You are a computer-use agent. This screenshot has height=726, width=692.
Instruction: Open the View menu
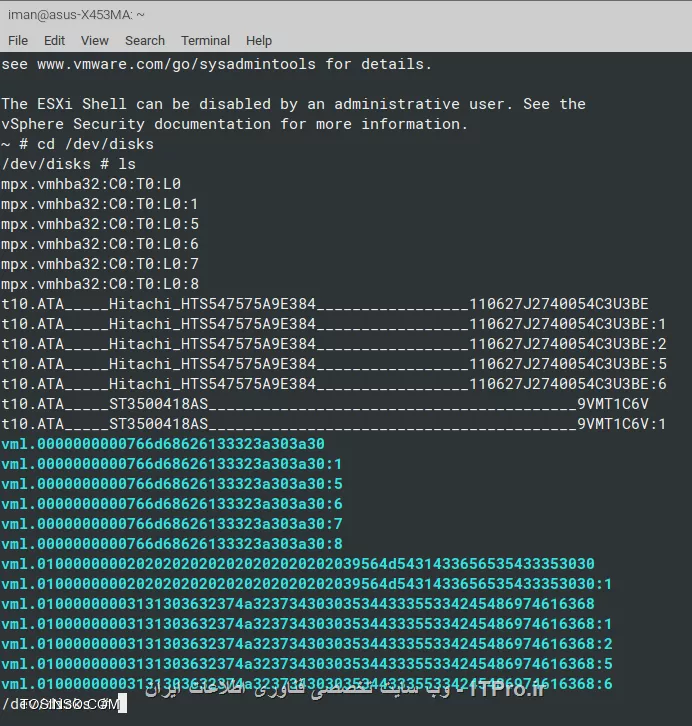(x=94, y=41)
